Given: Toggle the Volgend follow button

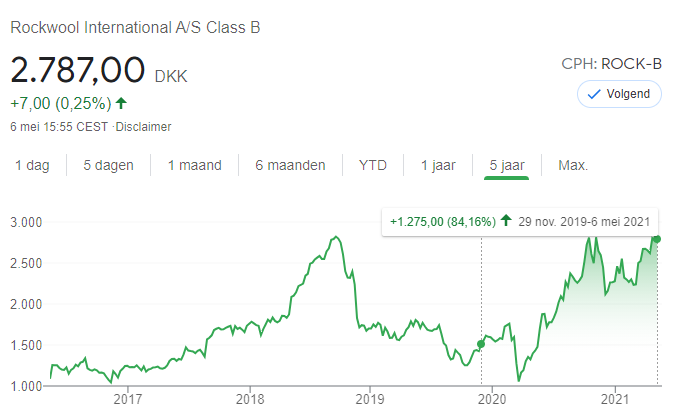Looking at the screenshot, I should point(619,94).
